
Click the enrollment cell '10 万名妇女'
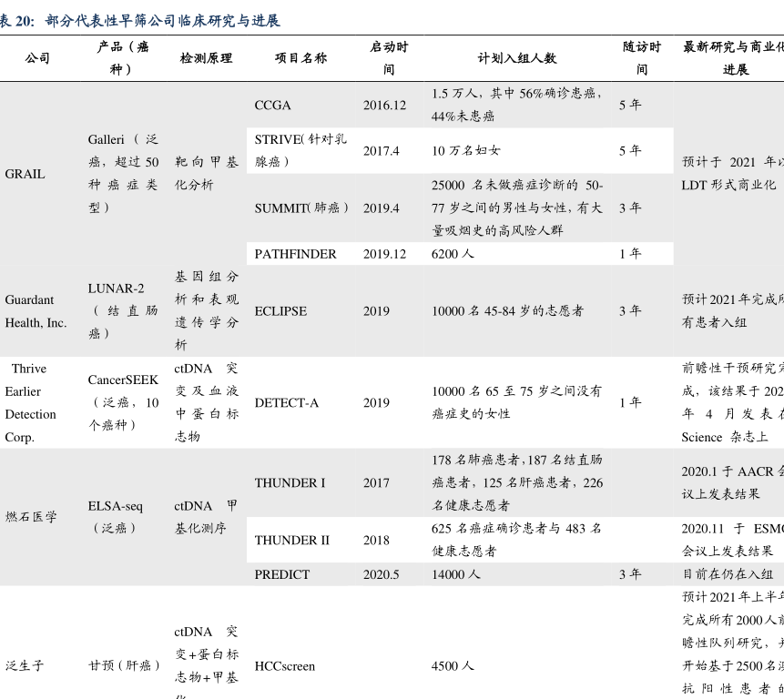tap(466, 151)
